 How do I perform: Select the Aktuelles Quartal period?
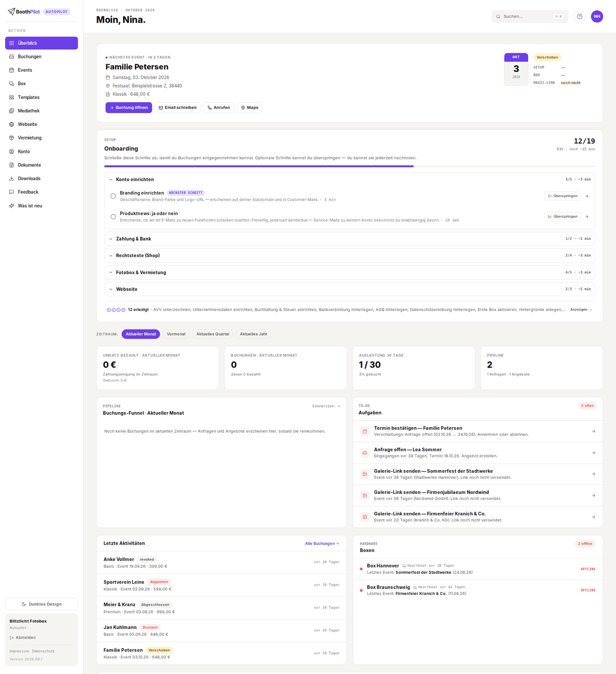point(213,334)
